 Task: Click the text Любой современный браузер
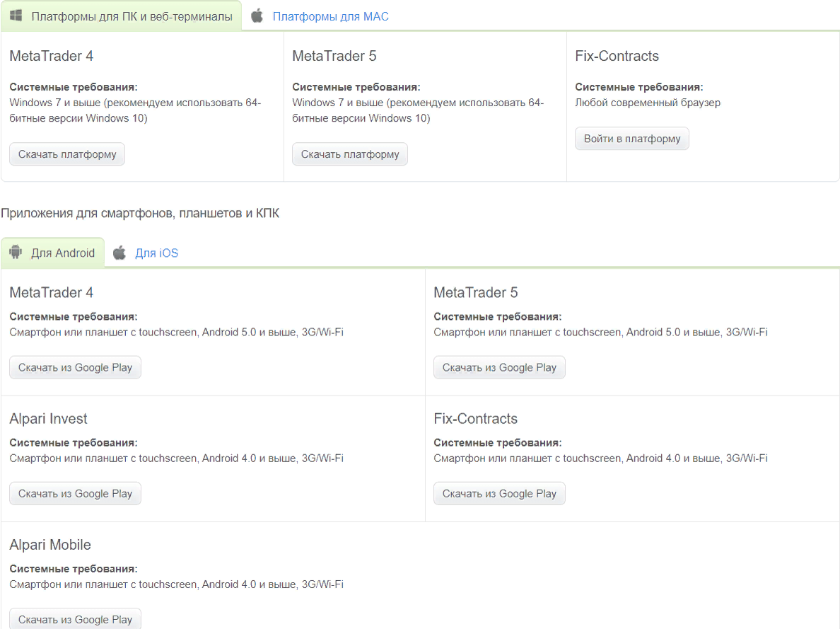tap(648, 103)
